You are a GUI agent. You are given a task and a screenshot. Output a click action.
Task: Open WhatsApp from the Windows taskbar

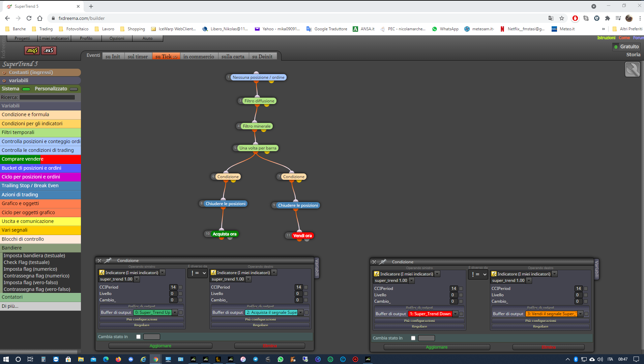281,359
